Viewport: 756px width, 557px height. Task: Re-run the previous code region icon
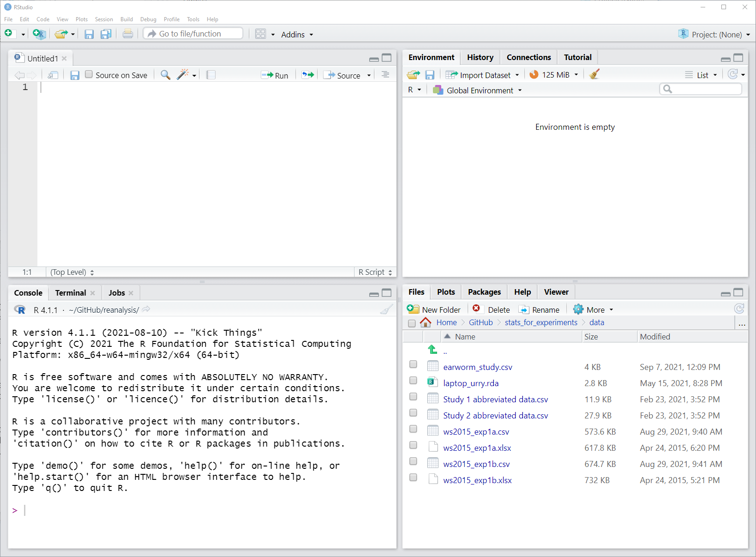tap(308, 75)
